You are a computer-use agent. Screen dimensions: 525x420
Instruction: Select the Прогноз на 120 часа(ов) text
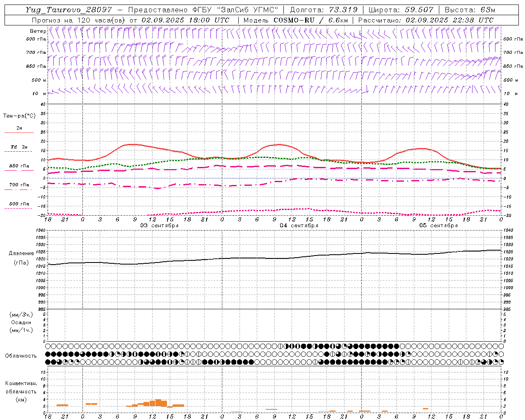click(x=79, y=20)
